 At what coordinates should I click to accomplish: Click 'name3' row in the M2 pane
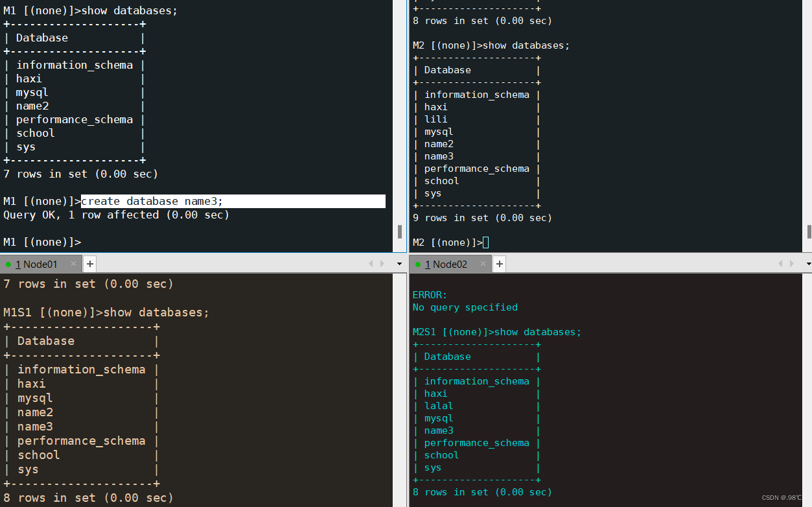coord(439,156)
